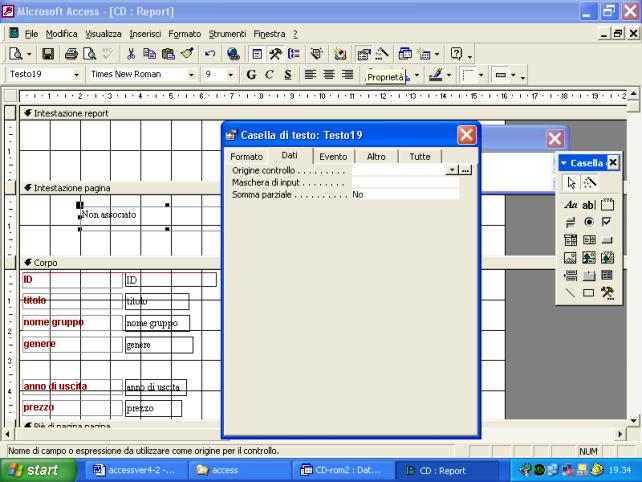Select the Unbound Object Frame tool
Image resolution: width=642 pixels, height=482 pixels.
(x=589, y=258)
